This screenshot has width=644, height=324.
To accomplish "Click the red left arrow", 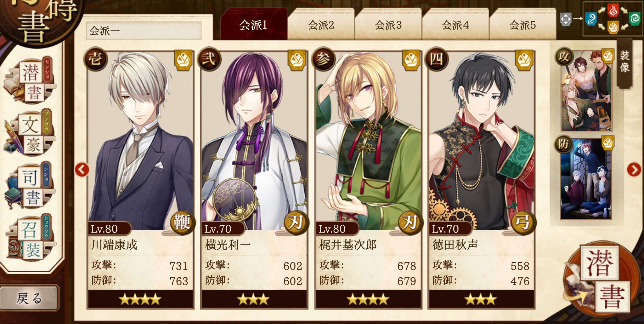I will (82, 170).
